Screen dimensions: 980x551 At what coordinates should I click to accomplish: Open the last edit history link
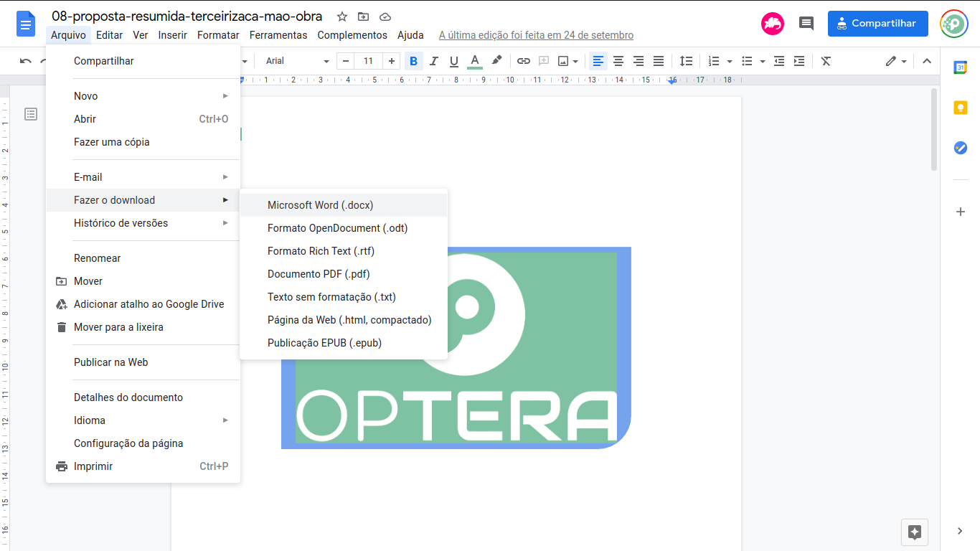click(536, 35)
